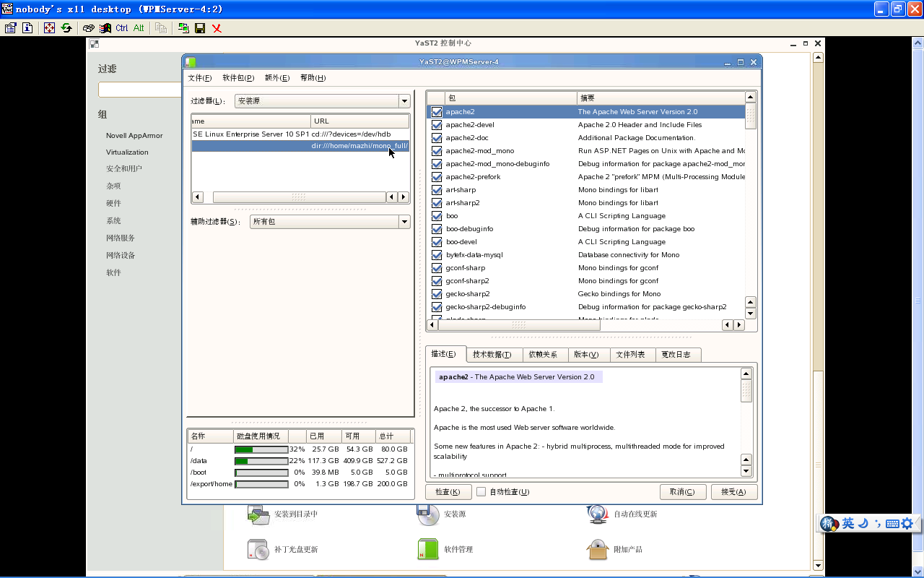Save connection with the floppy disk icon
Image resolution: width=924 pixels, height=578 pixels.
pos(200,28)
